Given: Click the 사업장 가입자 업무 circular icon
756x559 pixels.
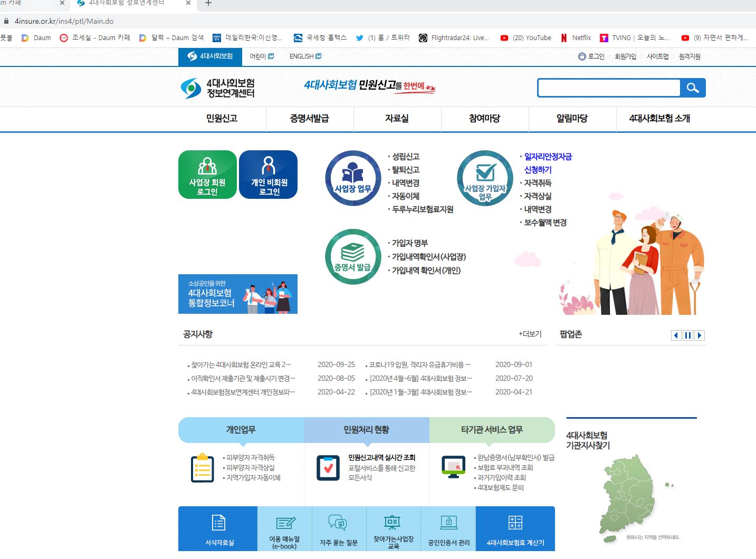Looking at the screenshot, I should 485,178.
